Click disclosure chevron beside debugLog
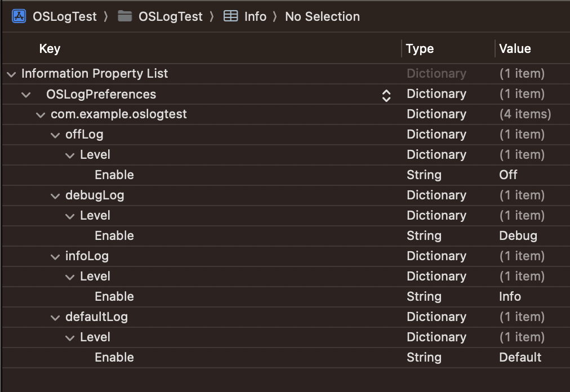The width and height of the screenshot is (570, 392). point(55,195)
